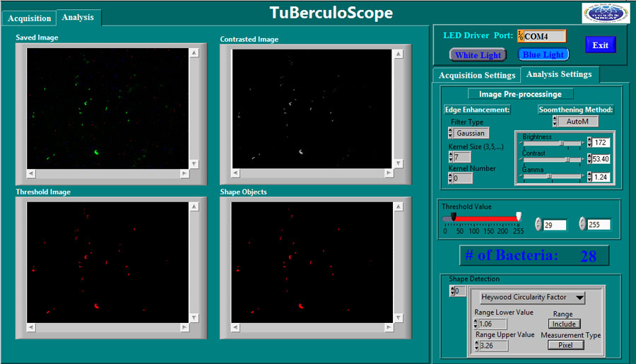The height and width of the screenshot is (364, 636).
Task: Click the upper threshold 255 stepper
Action: [582, 223]
